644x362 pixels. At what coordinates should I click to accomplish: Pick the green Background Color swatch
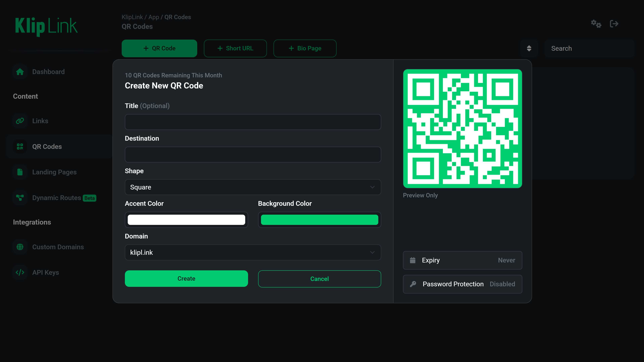319,220
